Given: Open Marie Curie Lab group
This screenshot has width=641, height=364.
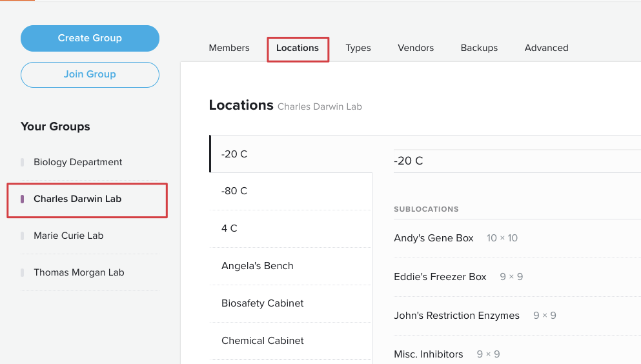Looking at the screenshot, I should [x=90, y=236].
